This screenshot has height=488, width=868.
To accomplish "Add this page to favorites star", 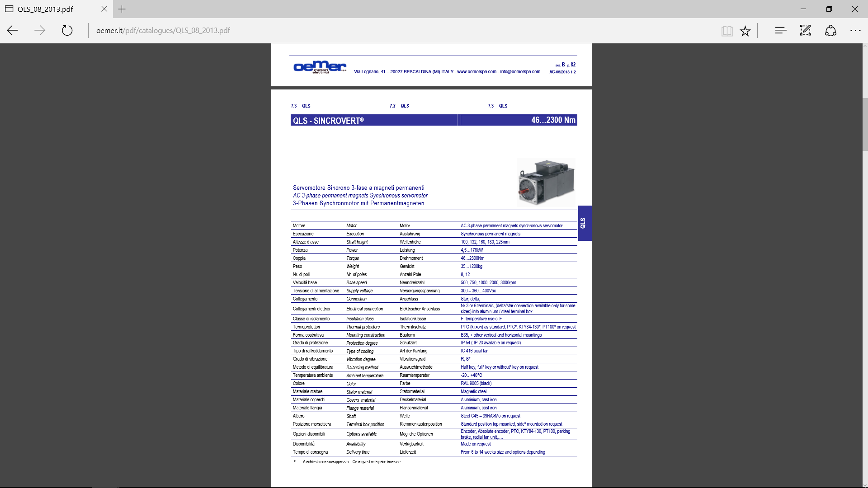I will tap(745, 31).
